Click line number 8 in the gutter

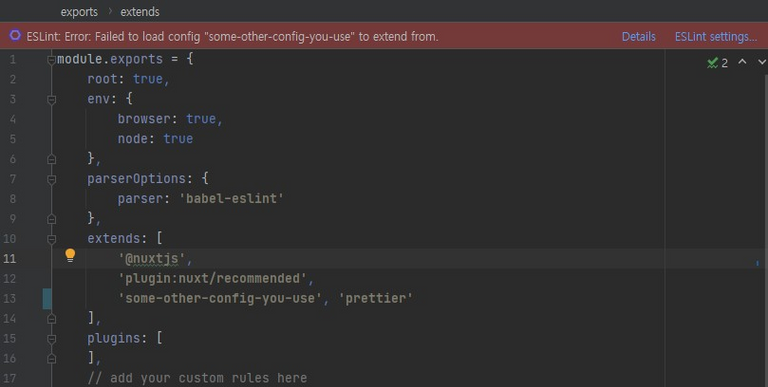[x=13, y=199]
